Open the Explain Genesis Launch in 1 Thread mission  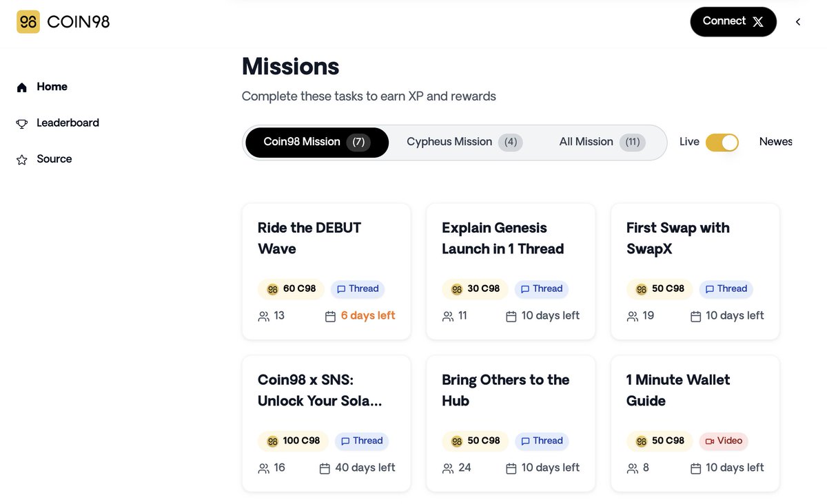click(511, 271)
